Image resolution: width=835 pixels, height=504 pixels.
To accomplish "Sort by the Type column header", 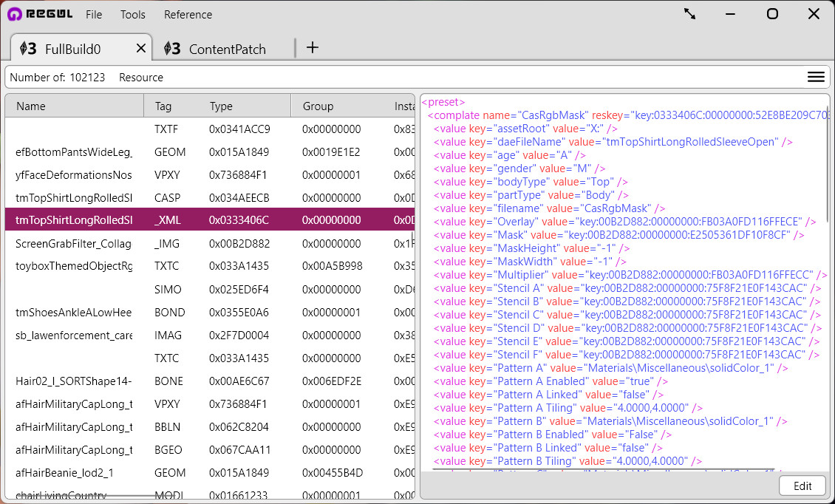I will pyautogui.click(x=221, y=106).
